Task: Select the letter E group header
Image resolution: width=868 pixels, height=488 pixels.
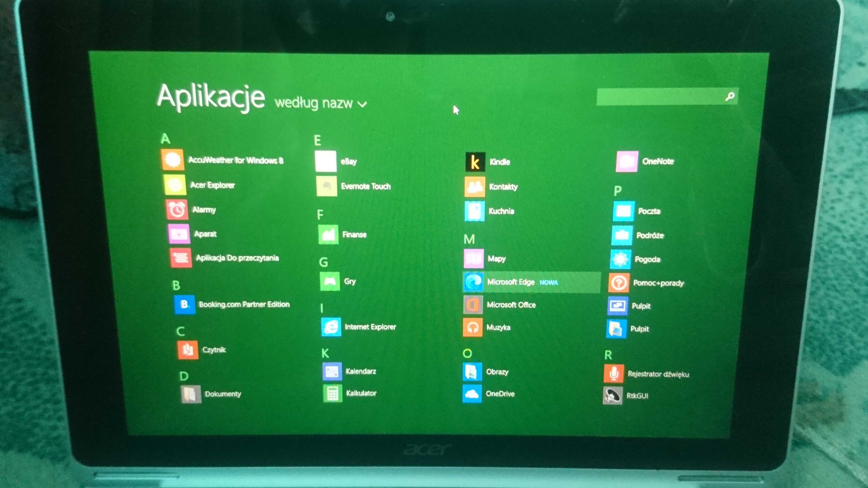Action: click(317, 141)
